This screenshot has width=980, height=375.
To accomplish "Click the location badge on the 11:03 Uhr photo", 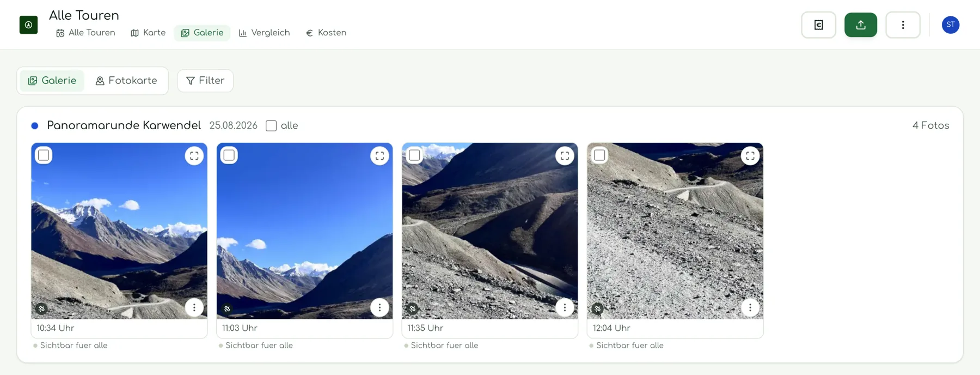I will coord(227,309).
